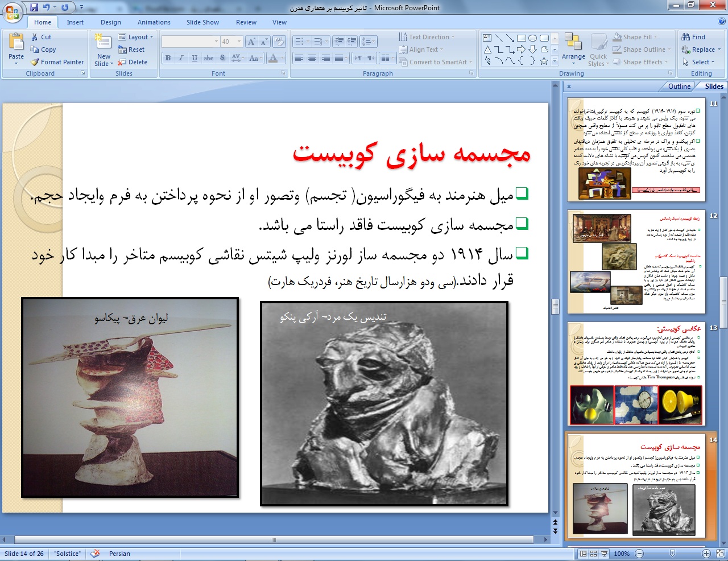
Task: Toggle Italic text style
Action: (x=181, y=58)
